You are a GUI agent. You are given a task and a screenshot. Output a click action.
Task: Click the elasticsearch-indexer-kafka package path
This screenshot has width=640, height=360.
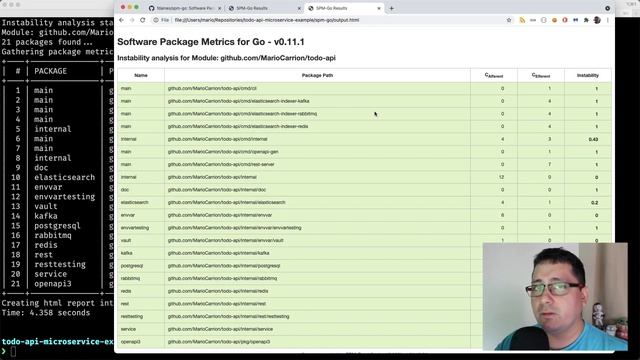[238, 101]
